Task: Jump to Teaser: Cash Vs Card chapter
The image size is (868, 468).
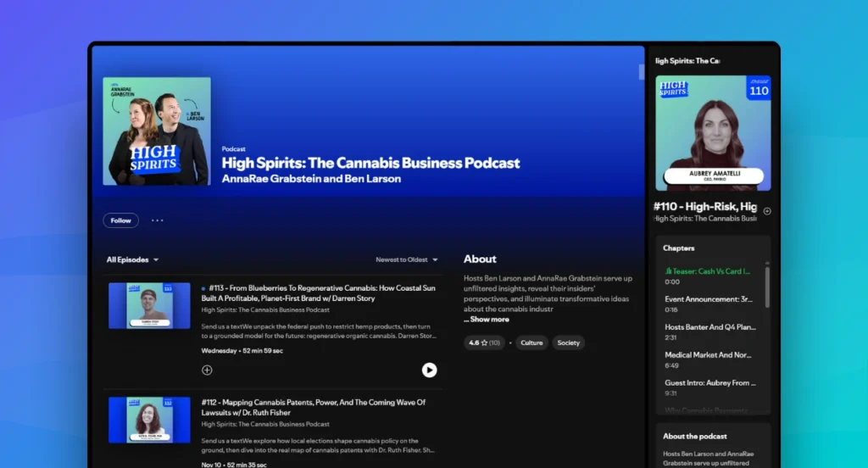Action: coord(708,271)
